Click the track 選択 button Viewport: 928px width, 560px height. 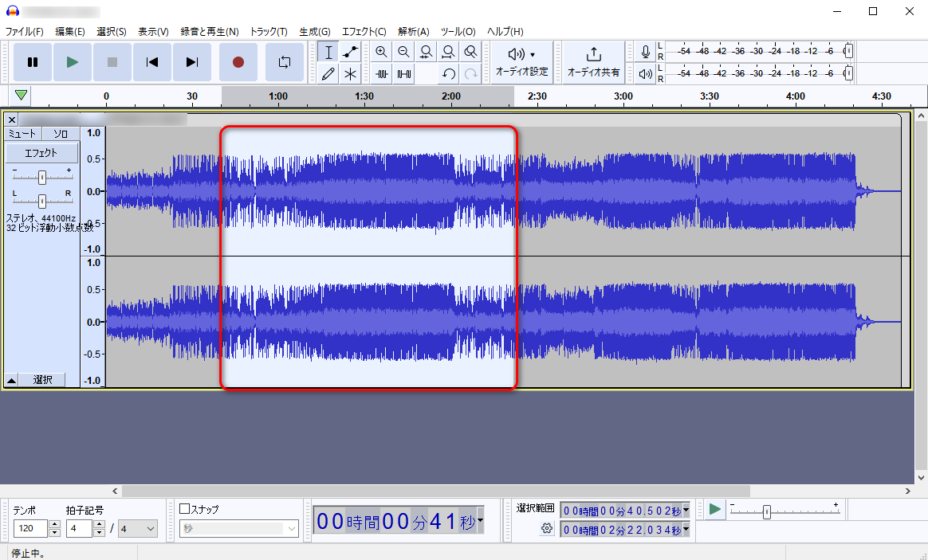tap(42, 380)
